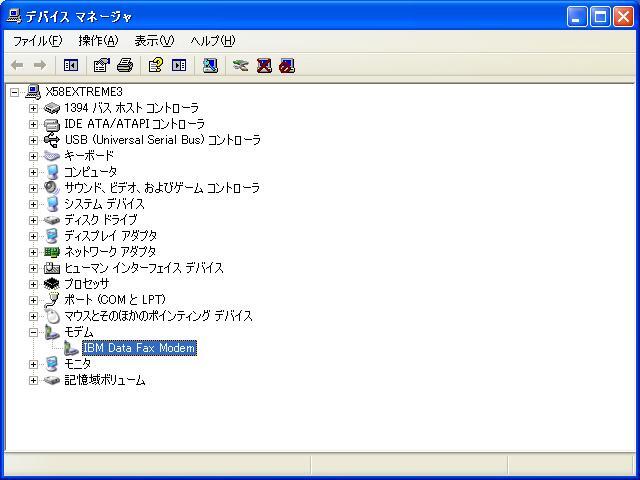The width and height of the screenshot is (640, 480).
Task: Click the network adapter card icon
Action: point(51,252)
